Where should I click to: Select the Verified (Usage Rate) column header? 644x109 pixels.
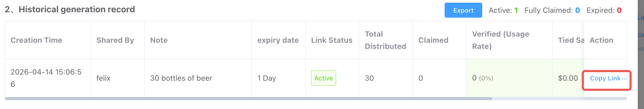click(x=500, y=40)
